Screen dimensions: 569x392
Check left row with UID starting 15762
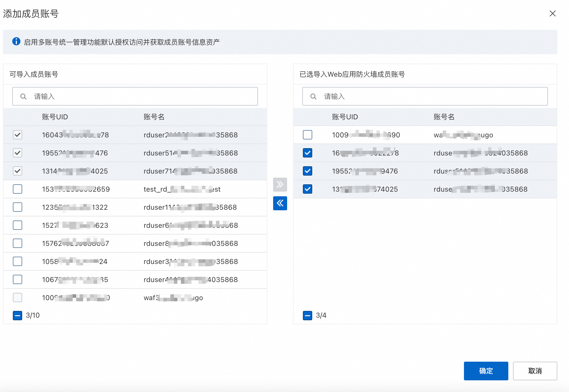click(x=18, y=243)
